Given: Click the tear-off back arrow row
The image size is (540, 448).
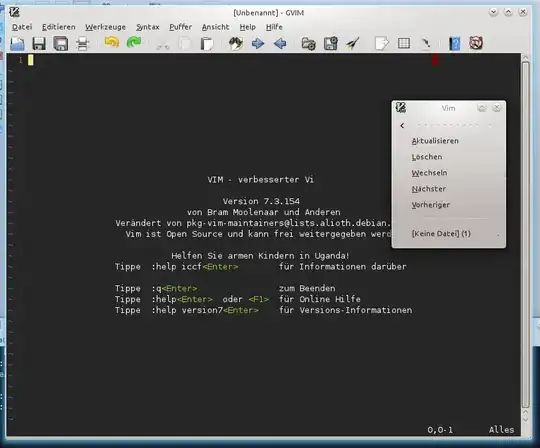Looking at the screenshot, I should [449, 126].
